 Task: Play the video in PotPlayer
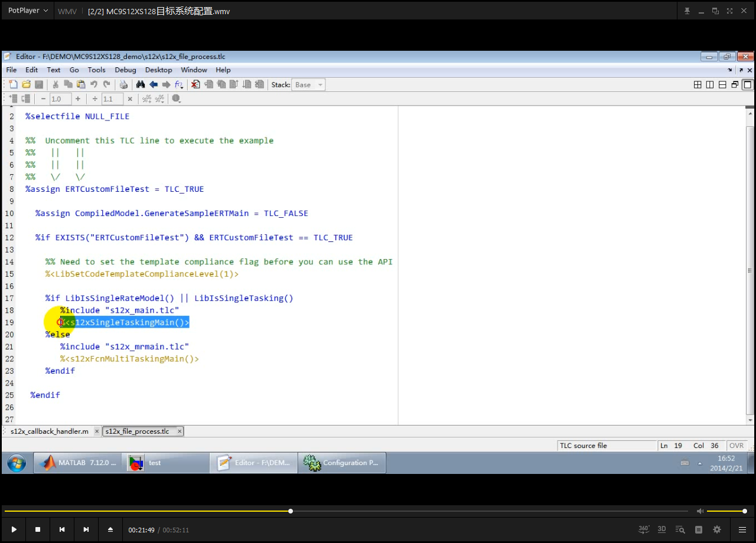click(x=14, y=530)
